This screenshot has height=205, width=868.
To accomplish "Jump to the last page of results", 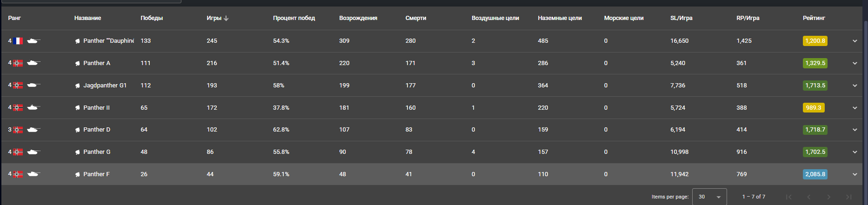I will click(849, 197).
